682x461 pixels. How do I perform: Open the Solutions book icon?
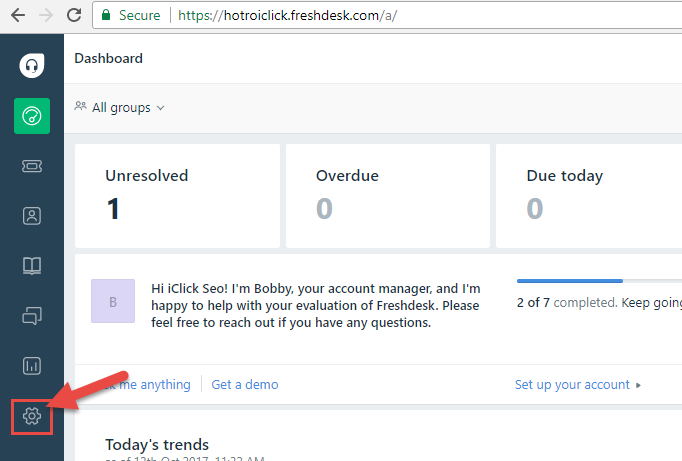click(32, 266)
